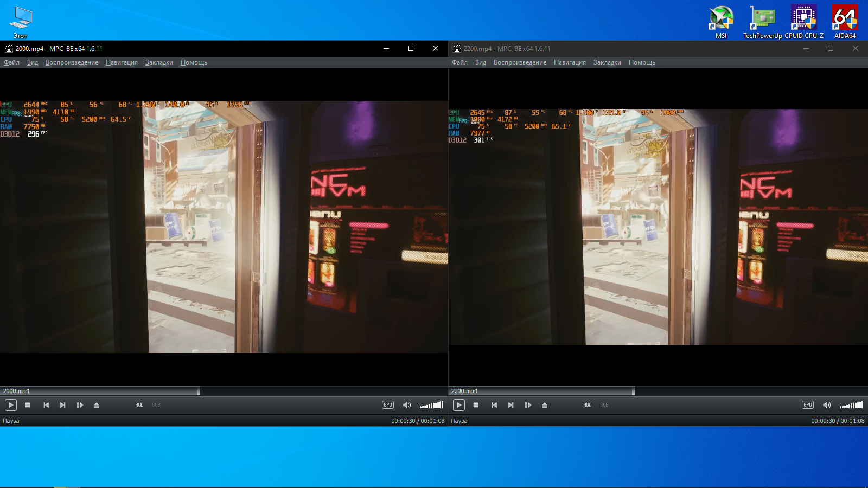
Task: Click the 2200.mp4 video frame
Action: click(x=658, y=227)
